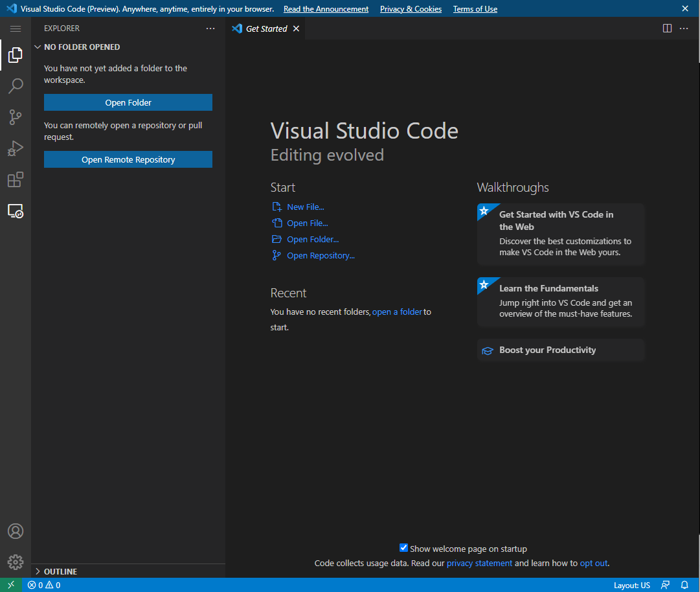The width and height of the screenshot is (700, 592).
Task: Select the Explorer files icon in activity bar
Action: coord(16,55)
